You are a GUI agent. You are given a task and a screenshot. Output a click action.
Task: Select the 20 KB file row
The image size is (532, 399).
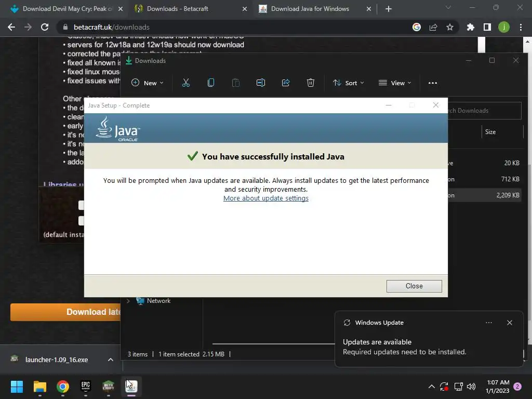click(x=485, y=163)
